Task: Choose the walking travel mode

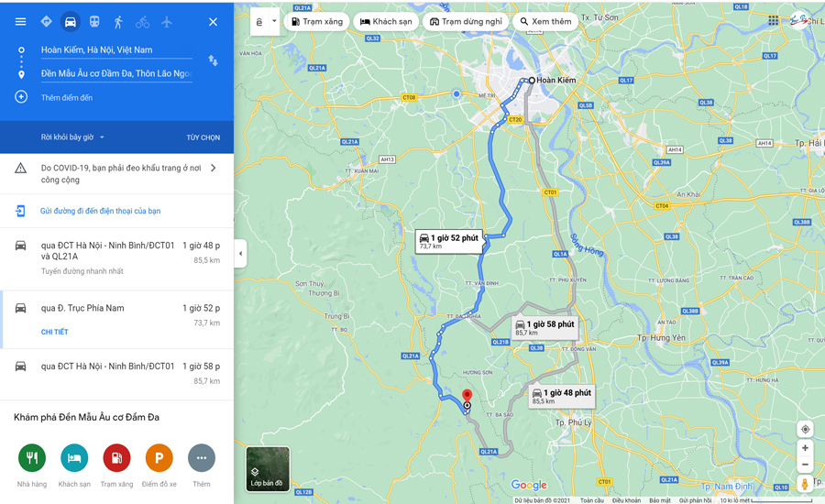Action: coord(118,22)
